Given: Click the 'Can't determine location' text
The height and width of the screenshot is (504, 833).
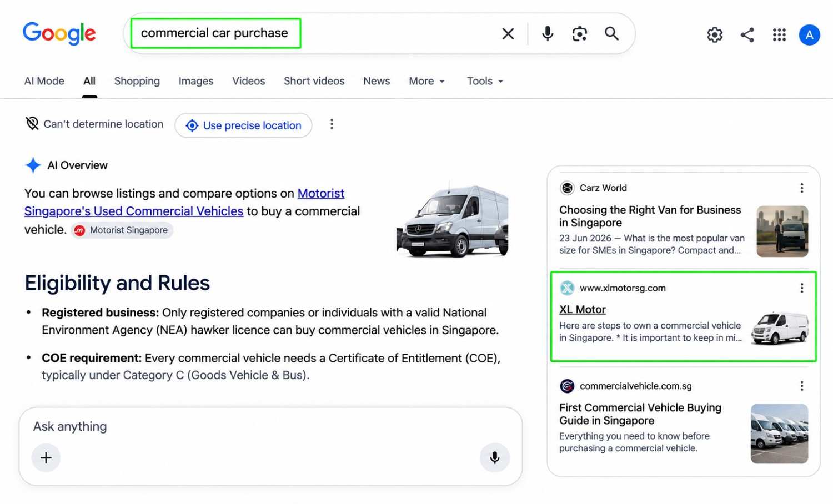Looking at the screenshot, I should pos(103,124).
